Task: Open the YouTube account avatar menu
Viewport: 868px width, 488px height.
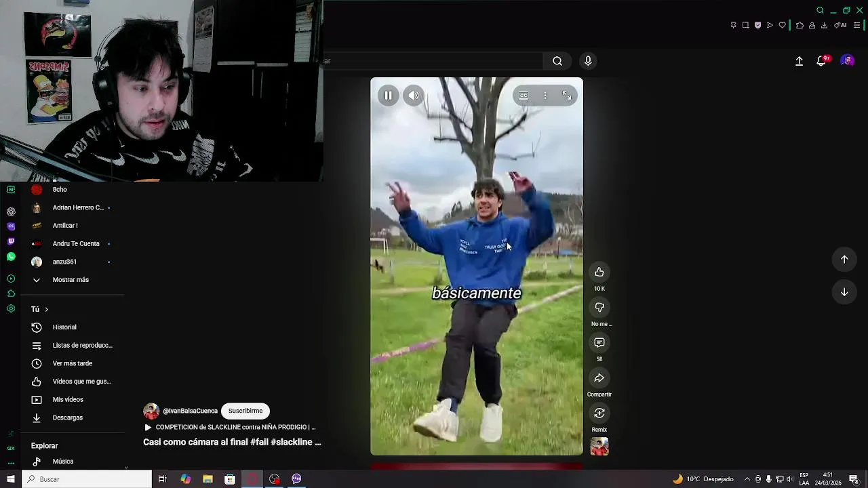Action: tap(847, 61)
